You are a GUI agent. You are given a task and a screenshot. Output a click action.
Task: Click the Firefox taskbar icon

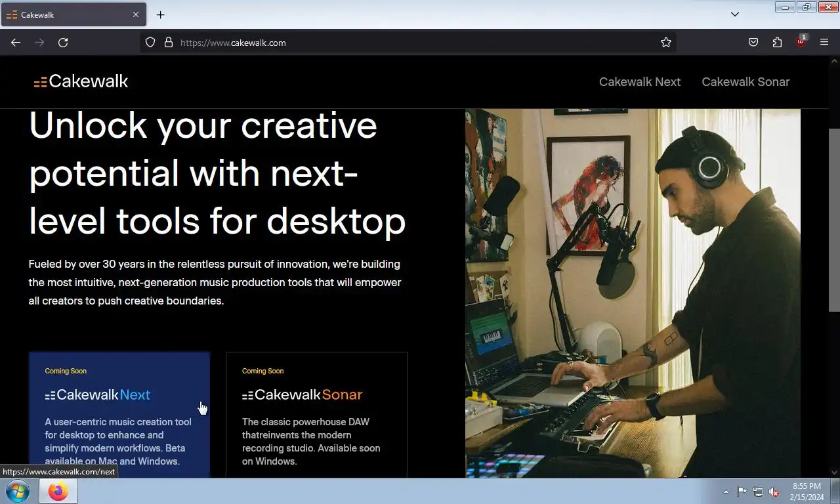point(58,491)
